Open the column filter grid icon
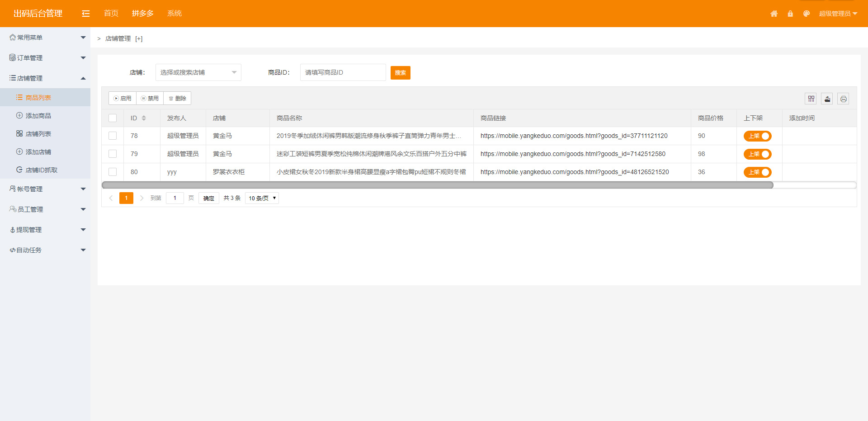Viewport: 868px width, 421px height. tap(811, 99)
